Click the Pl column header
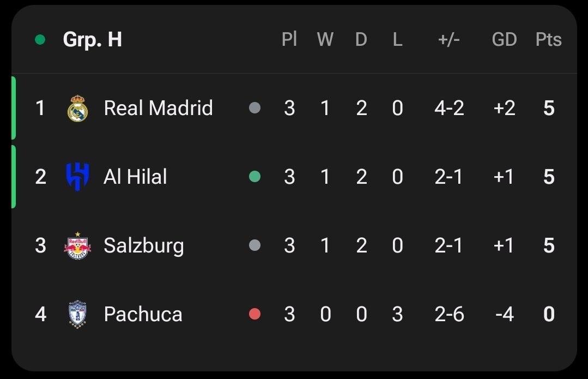588x379 pixels. [289, 39]
